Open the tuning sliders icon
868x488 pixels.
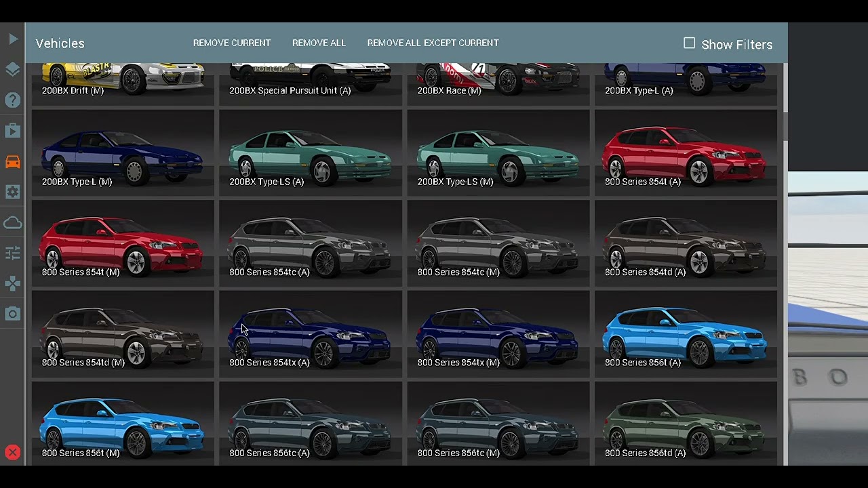[13, 253]
